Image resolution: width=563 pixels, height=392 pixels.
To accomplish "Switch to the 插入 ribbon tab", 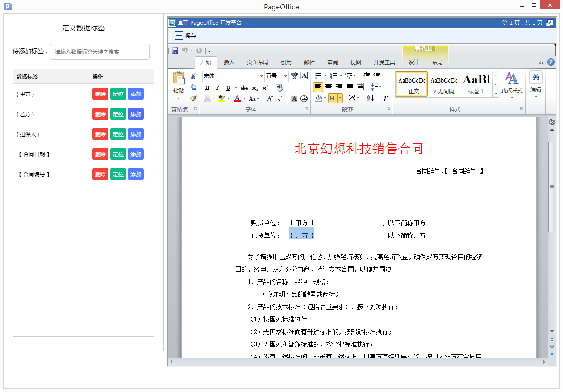I will (229, 63).
